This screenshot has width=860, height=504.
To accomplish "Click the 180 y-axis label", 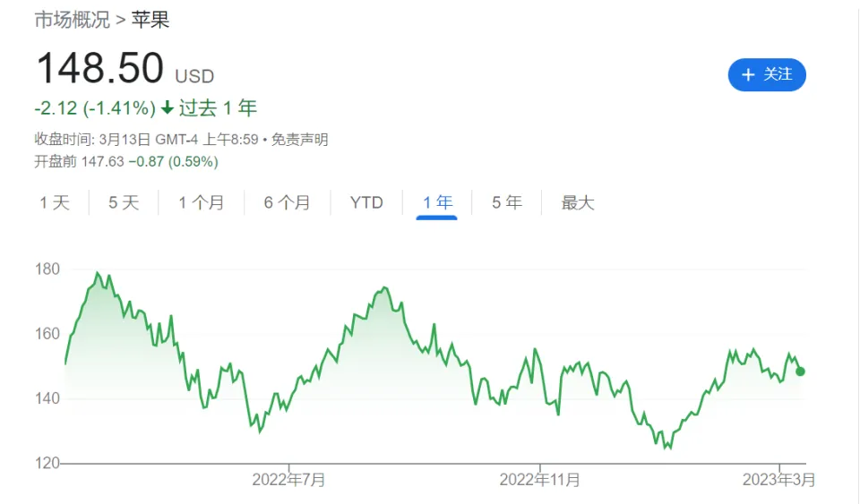I will click(x=47, y=269).
